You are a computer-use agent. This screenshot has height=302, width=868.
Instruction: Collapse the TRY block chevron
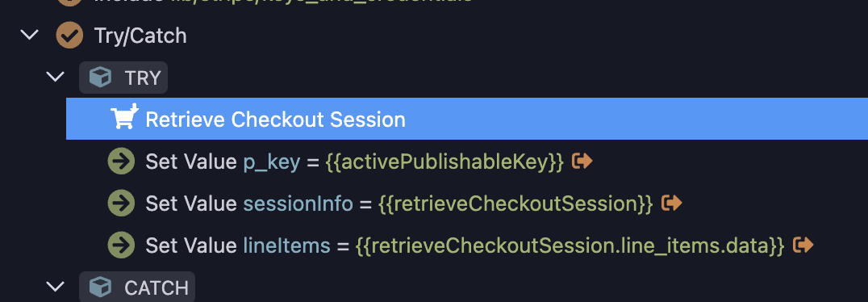click(56, 78)
